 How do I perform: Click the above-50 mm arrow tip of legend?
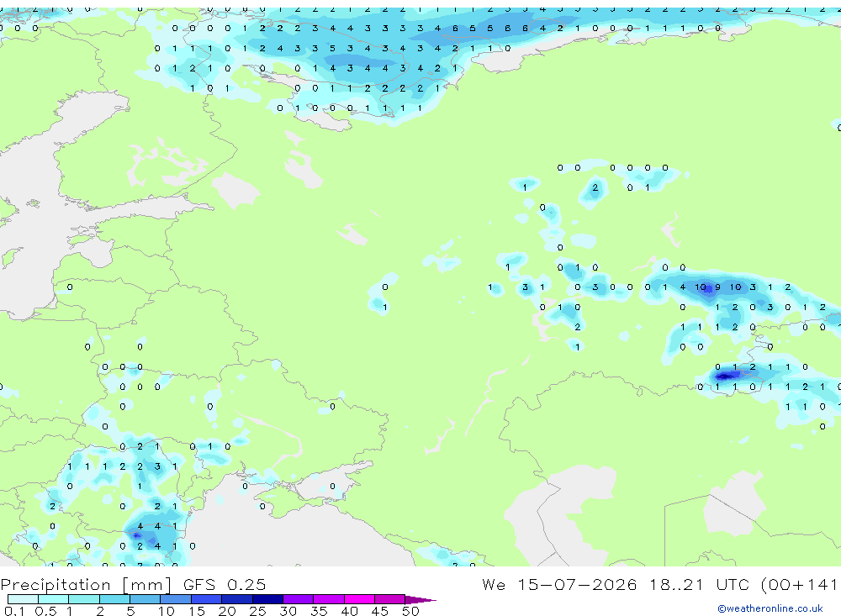pos(420,599)
